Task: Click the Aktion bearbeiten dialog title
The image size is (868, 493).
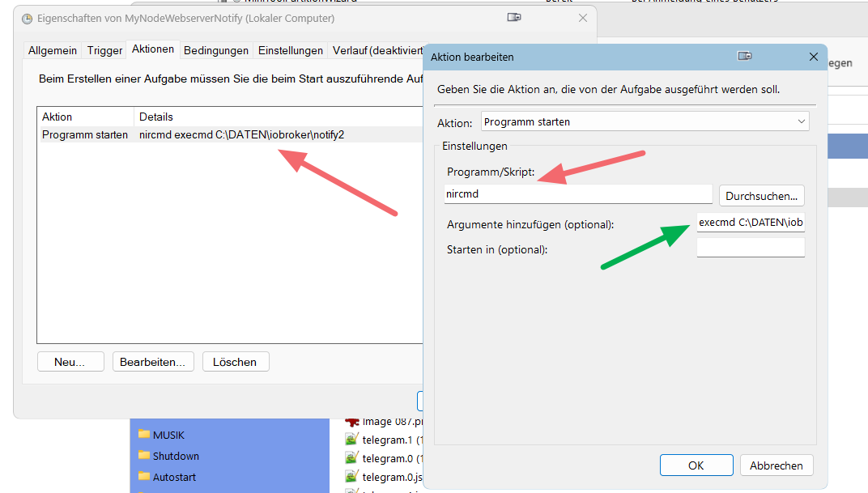Action: click(x=472, y=57)
